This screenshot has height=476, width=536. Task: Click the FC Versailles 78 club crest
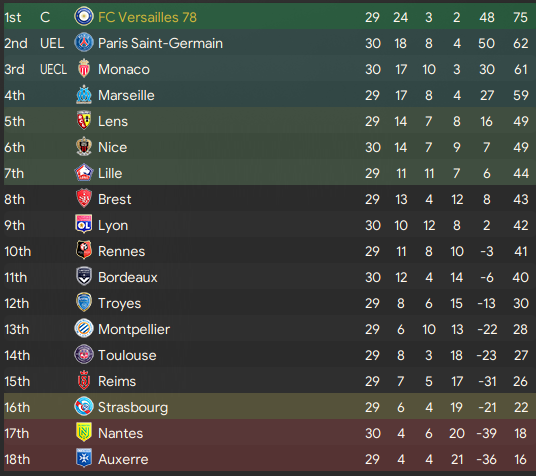[x=84, y=16]
